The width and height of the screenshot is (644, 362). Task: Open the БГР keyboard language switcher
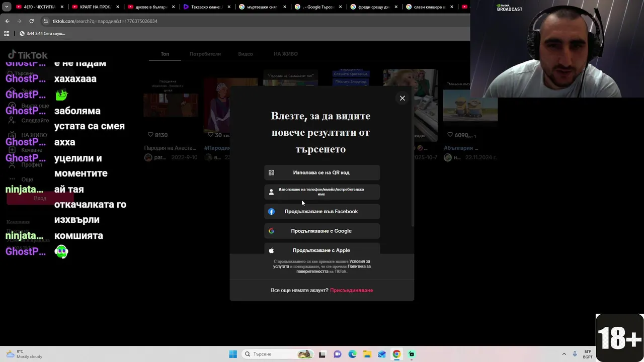click(x=588, y=354)
